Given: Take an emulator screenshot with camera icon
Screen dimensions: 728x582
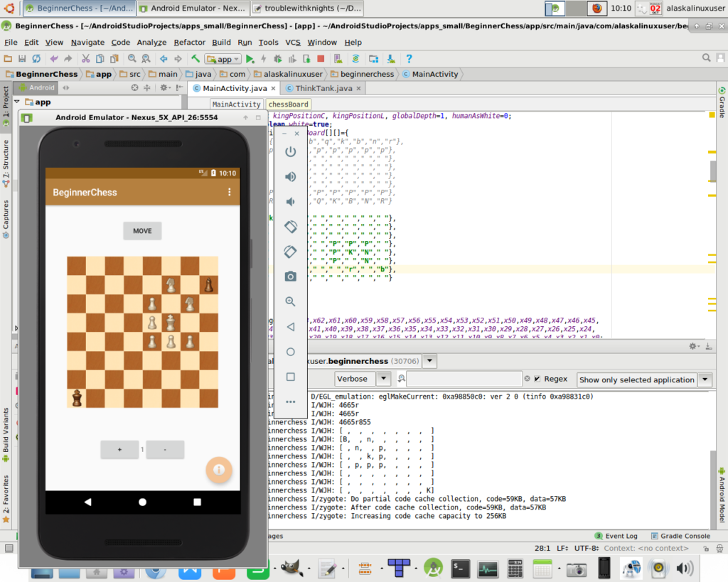Looking at the screenshot, I should pyautogui.click(x=290, y=276).
